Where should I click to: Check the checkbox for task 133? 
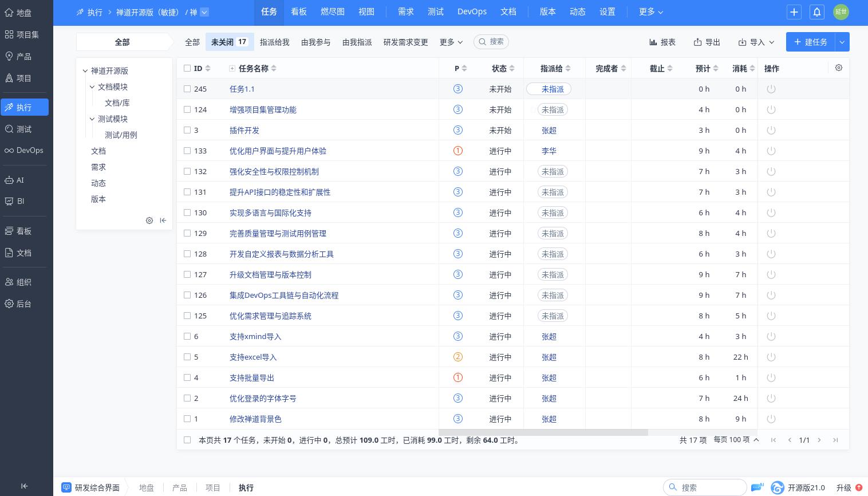tap(187, 151)
